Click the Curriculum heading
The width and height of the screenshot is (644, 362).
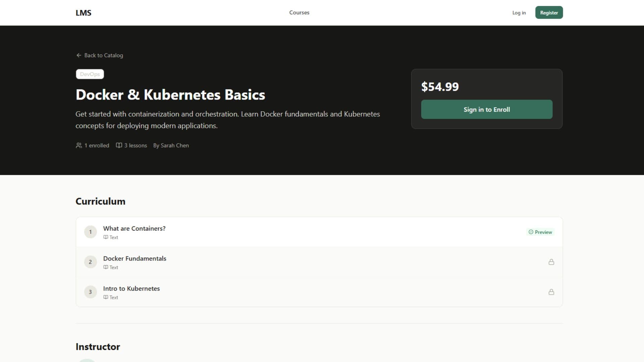pos(100,201)
